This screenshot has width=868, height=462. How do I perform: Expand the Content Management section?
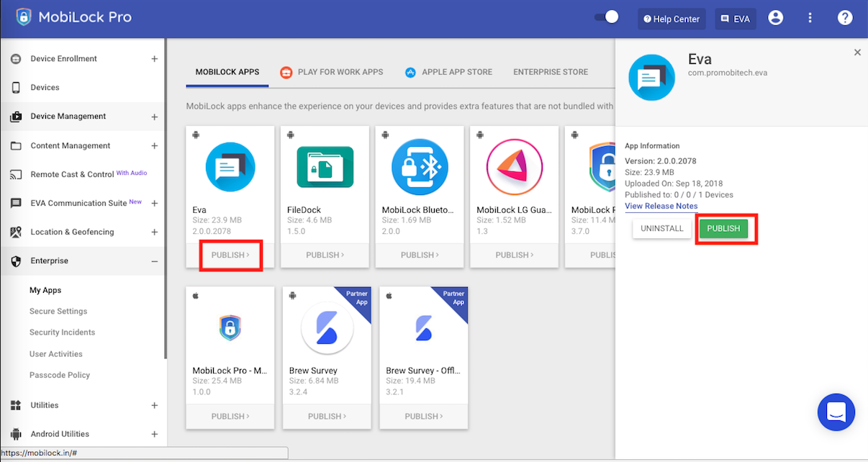click(154, 145)
